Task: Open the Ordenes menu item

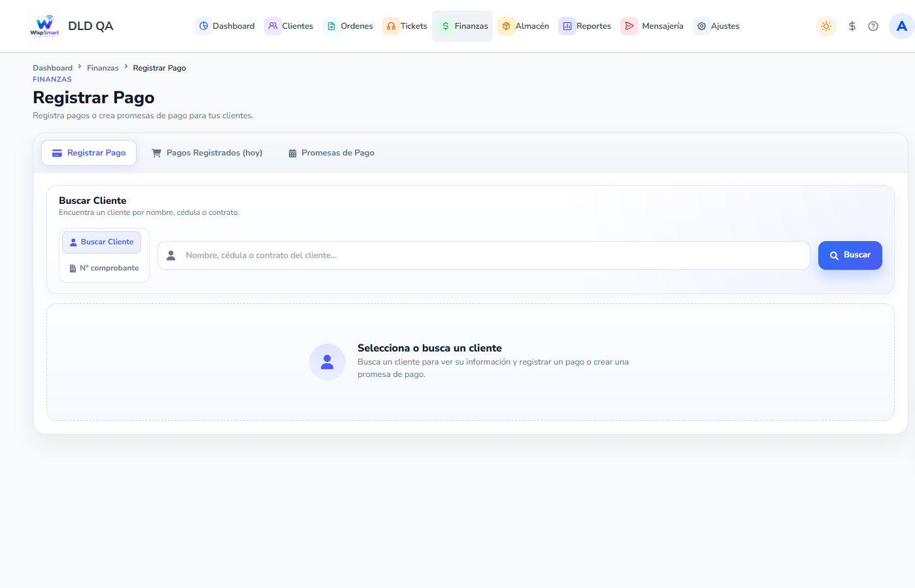Action: click(348, 26)
